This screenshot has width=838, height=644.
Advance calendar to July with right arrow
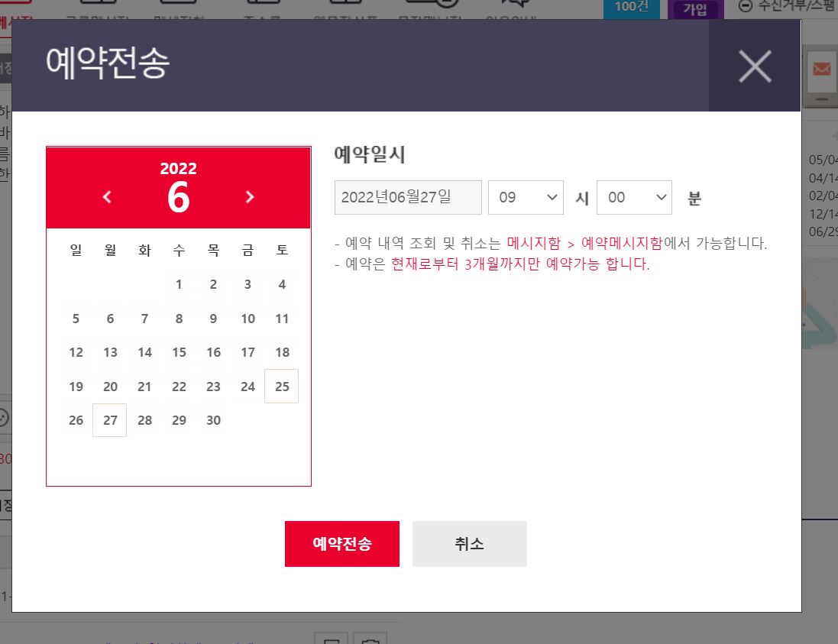point(250,197)
